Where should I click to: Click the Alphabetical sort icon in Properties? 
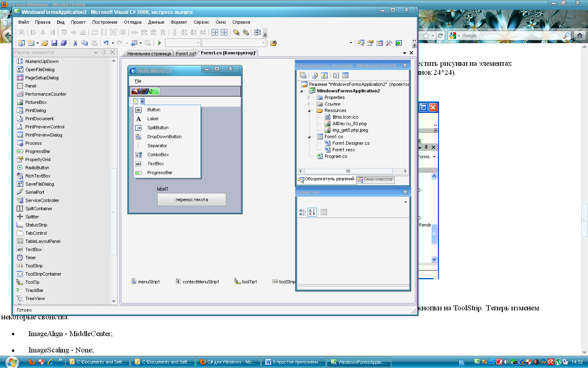tap(312, 212)
